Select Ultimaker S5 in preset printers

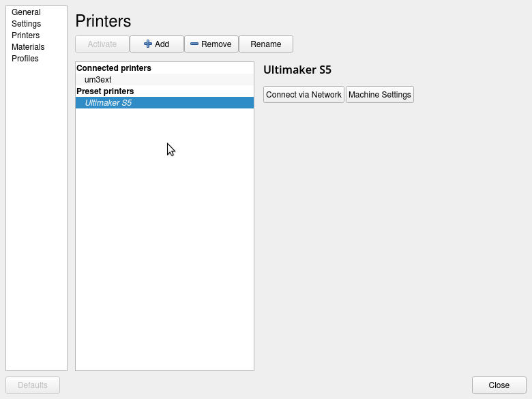164,103
